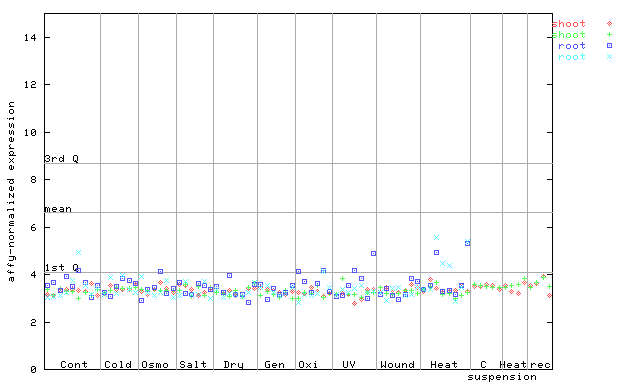Click the 1st Q reference line label
The image size is (640, 384).
[62, 267]
